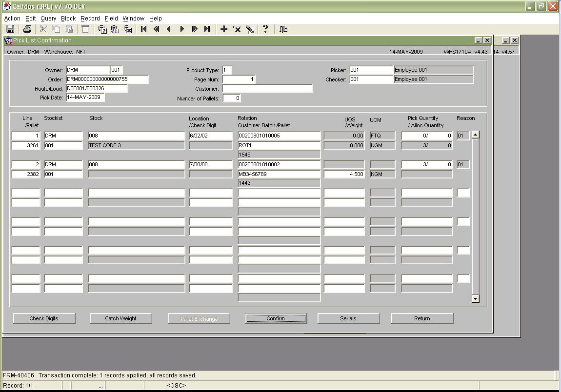Click the Pick List Confirmation window title icon
The width and height of the screenshot is (561, 392).
(x=8, y=40)
